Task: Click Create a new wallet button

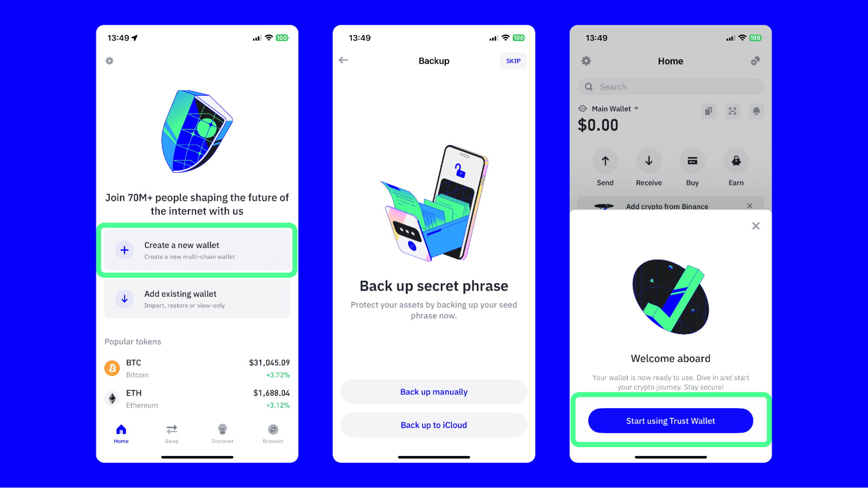Action: tap(197, 250)
